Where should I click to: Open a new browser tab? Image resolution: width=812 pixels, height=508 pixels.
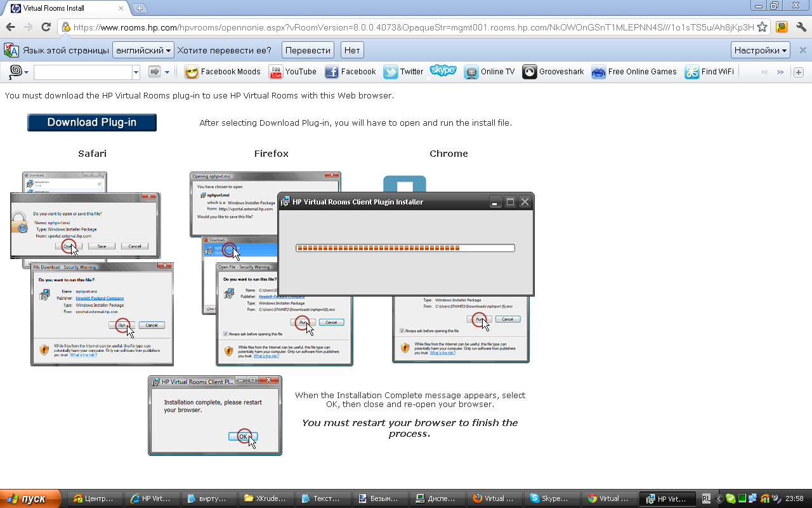(140, 8)
